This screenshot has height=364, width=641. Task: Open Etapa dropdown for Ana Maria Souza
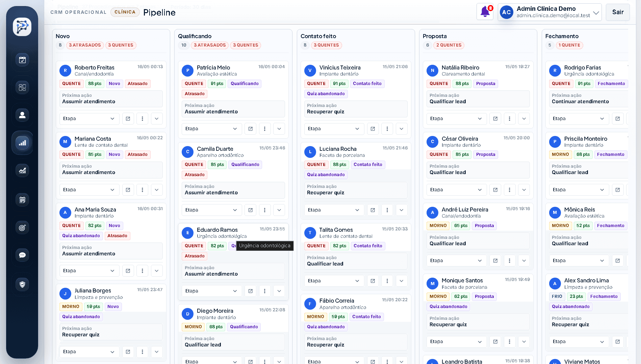89,271
